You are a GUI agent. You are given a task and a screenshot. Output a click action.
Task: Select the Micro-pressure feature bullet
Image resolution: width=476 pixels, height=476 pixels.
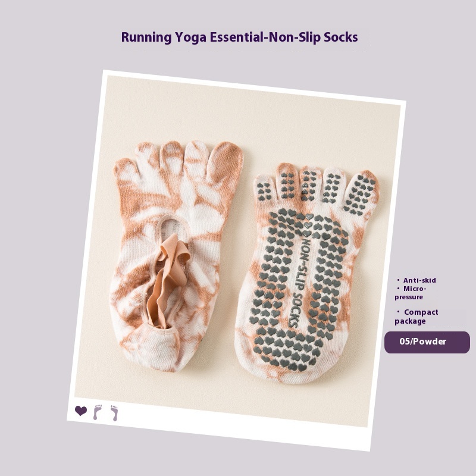point(411,293)
